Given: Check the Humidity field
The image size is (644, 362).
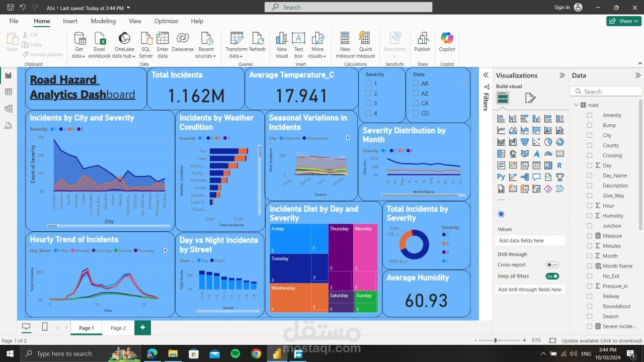Looking at the screenshot, I should point(589,216).
